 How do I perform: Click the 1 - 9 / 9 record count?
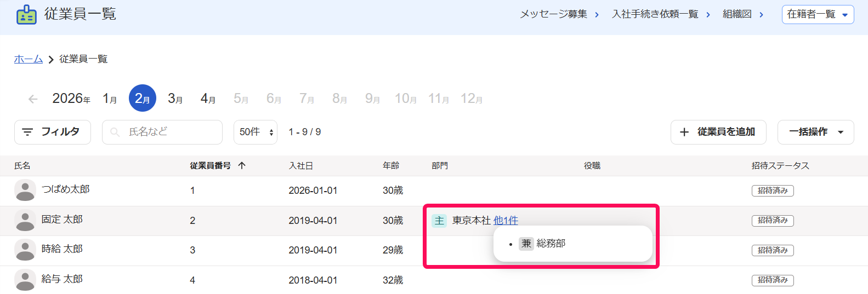pos(305,132)
